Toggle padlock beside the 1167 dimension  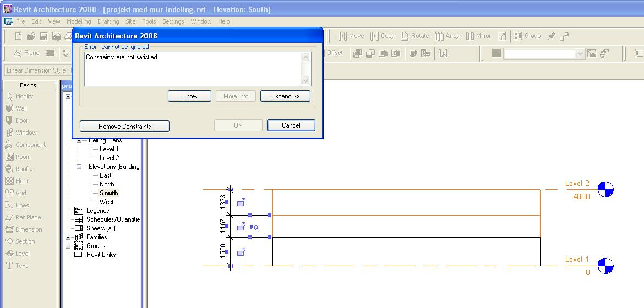click(242, 226)
